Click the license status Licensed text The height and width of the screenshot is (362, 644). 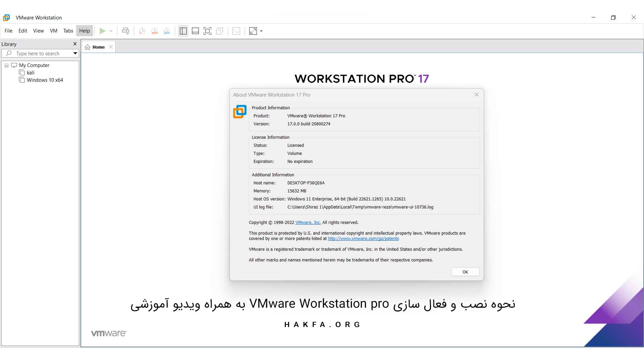click(x=296, y=145)
